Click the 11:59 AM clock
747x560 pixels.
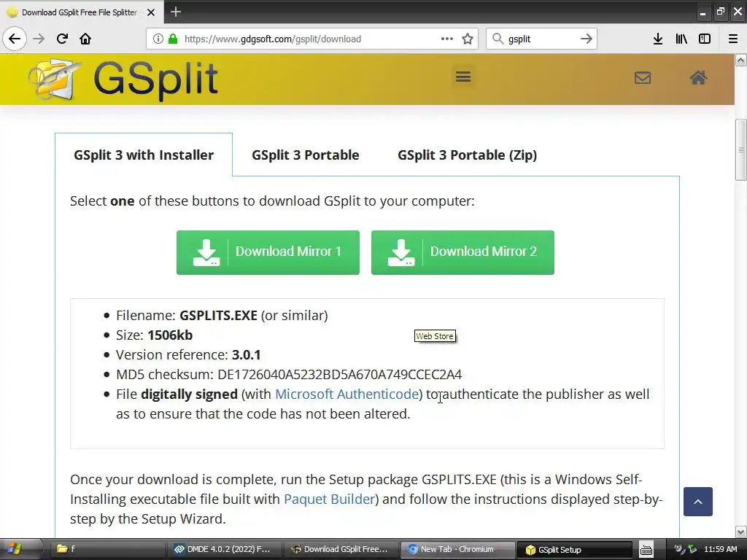(720, 549)
